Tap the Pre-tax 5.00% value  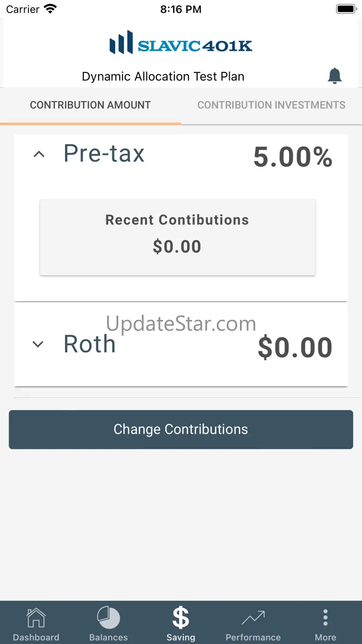point(293,157)
